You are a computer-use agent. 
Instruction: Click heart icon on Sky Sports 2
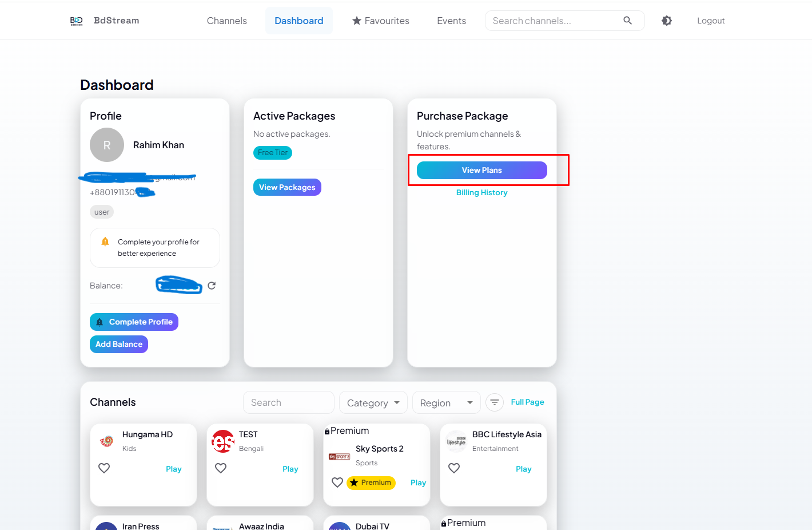(x=337, y=482)
